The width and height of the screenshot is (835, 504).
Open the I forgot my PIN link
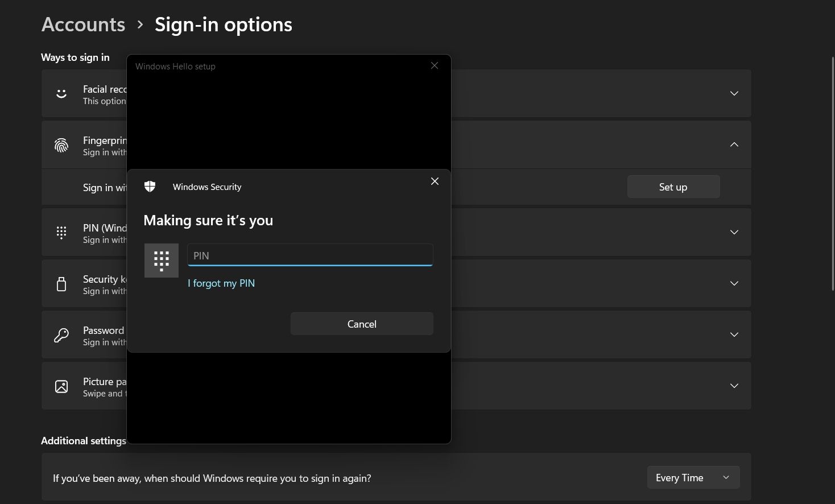pyautogui.click(x=221, y=283)
